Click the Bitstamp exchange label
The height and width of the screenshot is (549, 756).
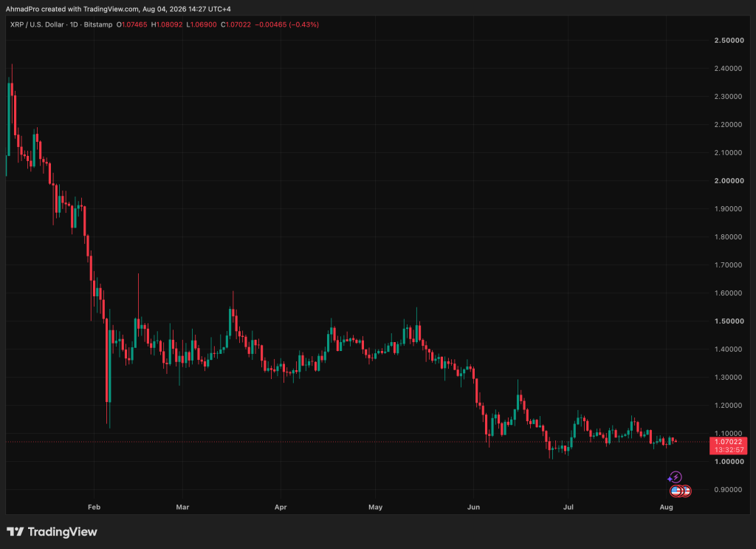pos(98,24)
